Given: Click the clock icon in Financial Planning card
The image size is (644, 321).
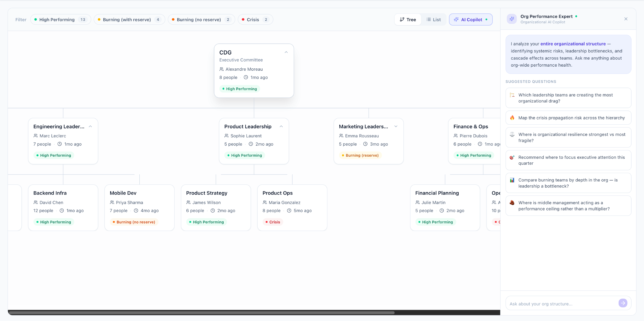Looking at the screenshot, I should click(442, 211).
